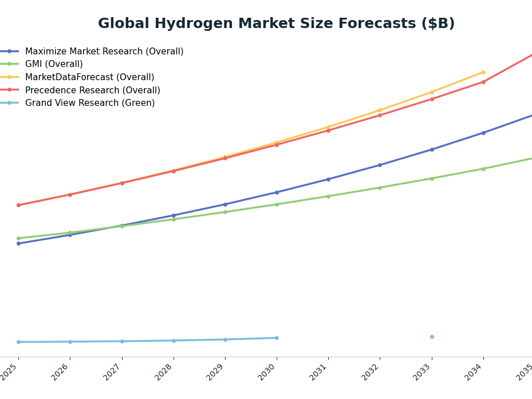Image resolution: width=532 pixels, height=399 pixels.
Task: Click the 2030 x-axis label
Action: [268, 372]
